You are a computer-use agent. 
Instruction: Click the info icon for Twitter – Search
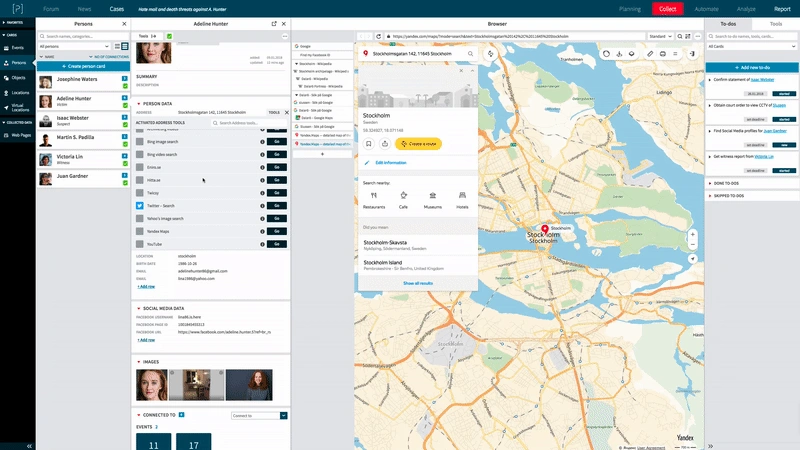pyautogui.click(x=261, y=205)
